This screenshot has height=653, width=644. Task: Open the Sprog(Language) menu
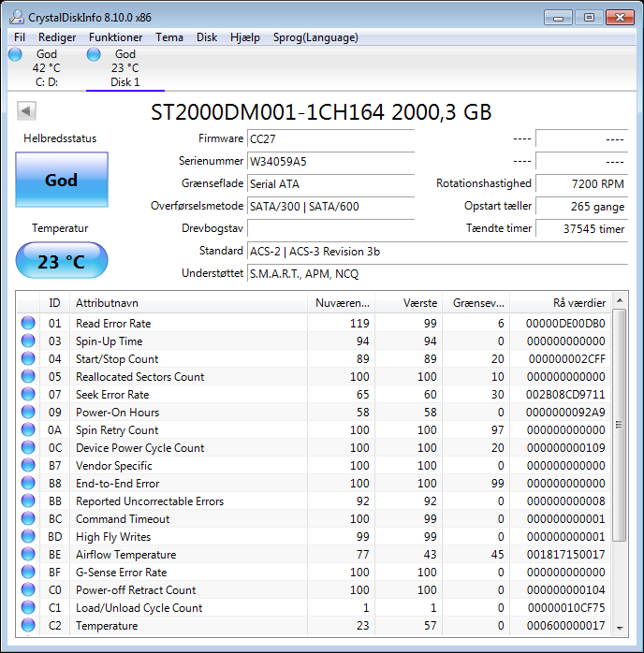(x=315, y=37)
